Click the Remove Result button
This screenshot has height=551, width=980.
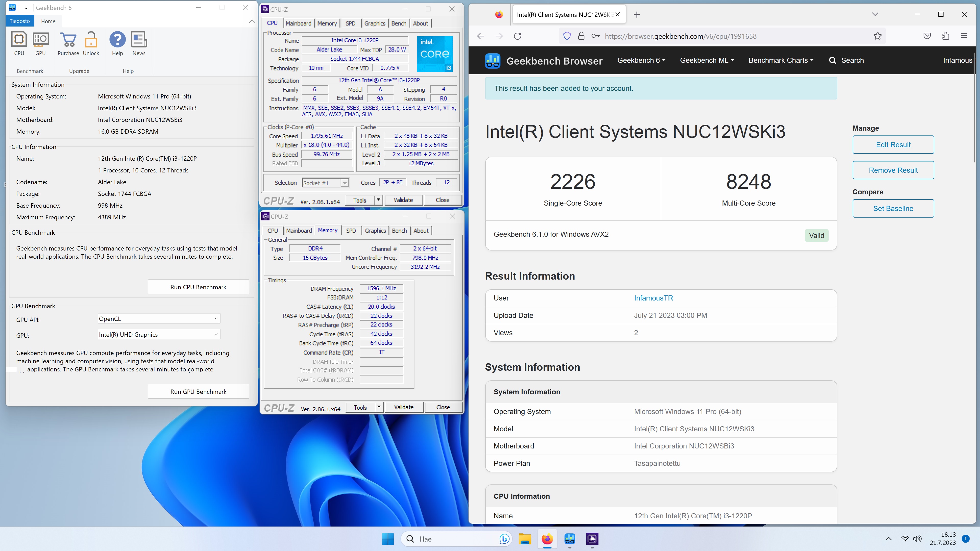point(893,170)
